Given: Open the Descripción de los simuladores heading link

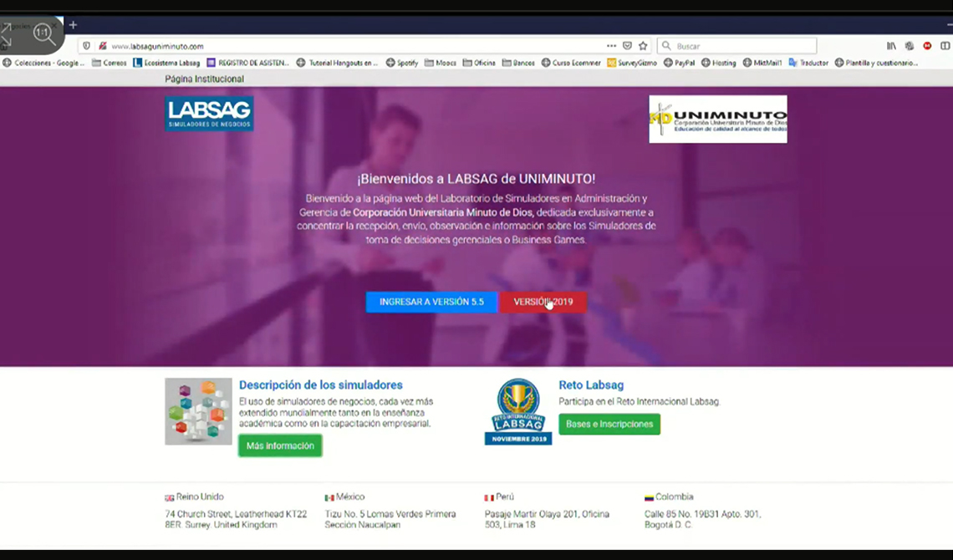Looking at the screenshot, I should point(321,385).
